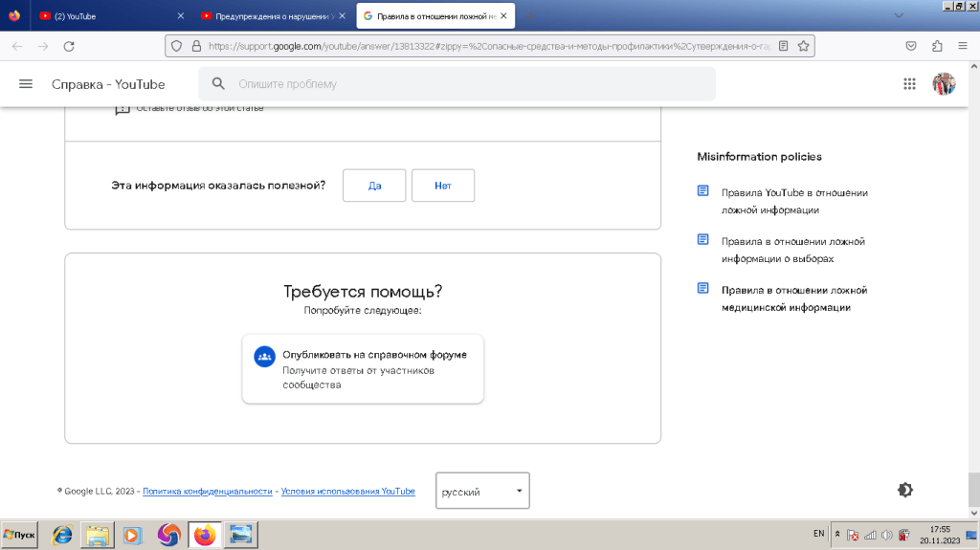Open the Firefox application menu
This screenshot has width=980, height=550.
(x=962, y=45)
